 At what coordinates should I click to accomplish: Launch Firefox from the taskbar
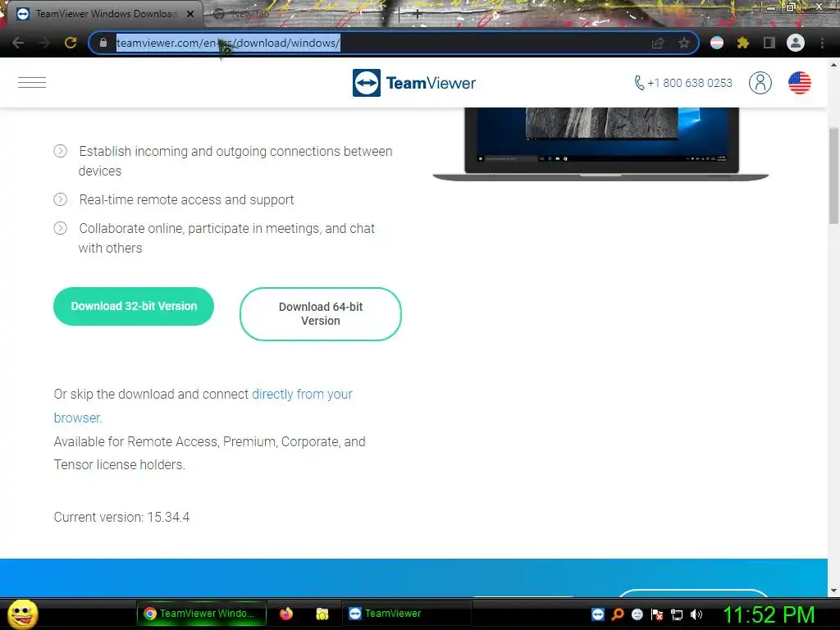coord(286,614)
